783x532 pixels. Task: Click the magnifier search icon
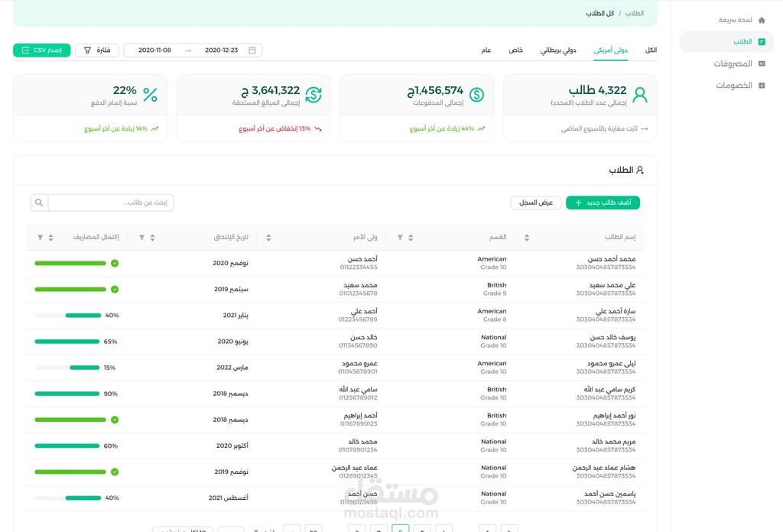(x=39, y=203)
